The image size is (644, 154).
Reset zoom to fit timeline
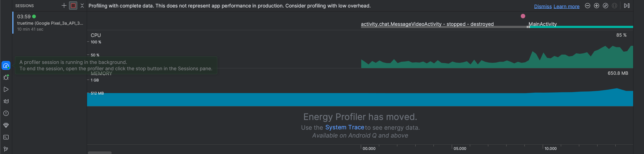pyautogui.click(x=606, y=5)
